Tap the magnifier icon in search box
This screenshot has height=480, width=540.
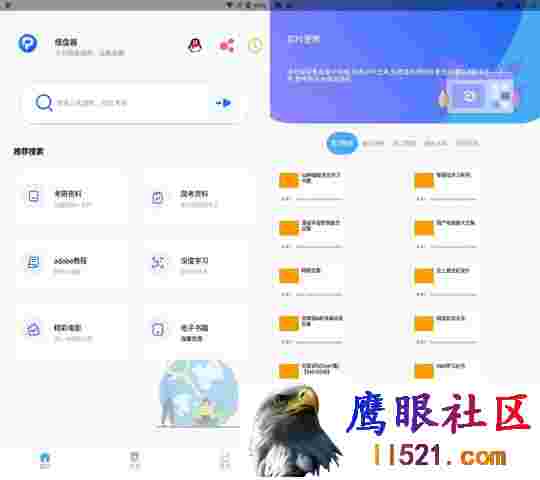pyautogui.click(x=44, y=102)
